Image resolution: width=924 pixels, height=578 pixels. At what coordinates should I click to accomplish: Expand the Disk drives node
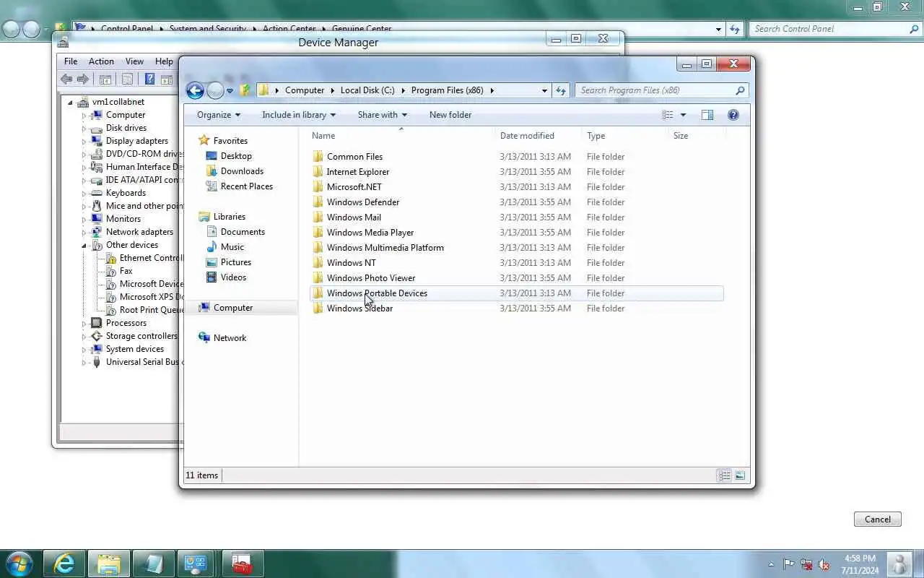(84, 129)
